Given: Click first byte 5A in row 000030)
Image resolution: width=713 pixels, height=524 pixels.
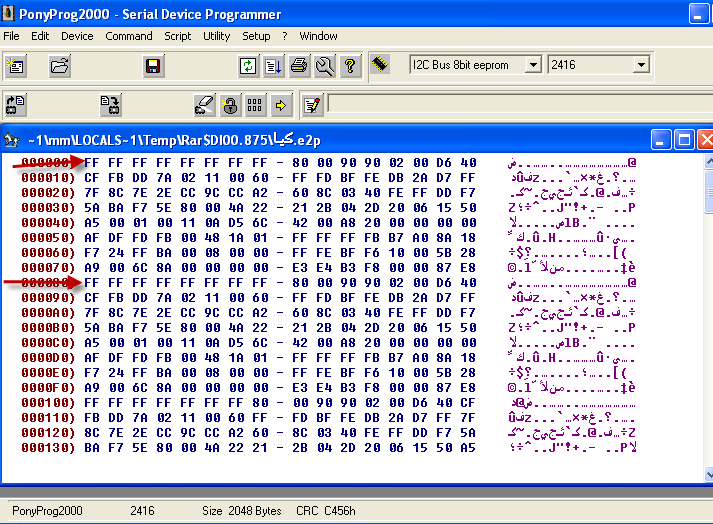Looking at the screenshot, I should pyautogui.click(x=91, y=207).
